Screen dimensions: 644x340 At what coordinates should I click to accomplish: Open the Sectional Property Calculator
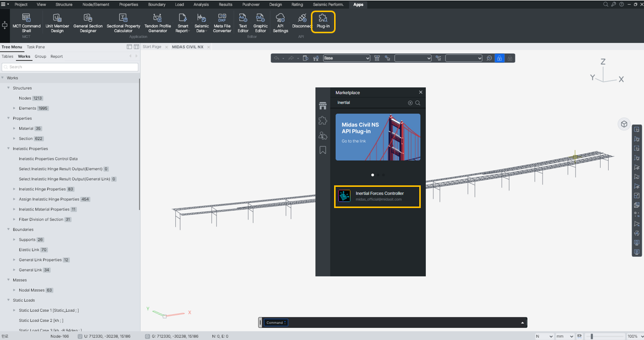tap(123, 22)
